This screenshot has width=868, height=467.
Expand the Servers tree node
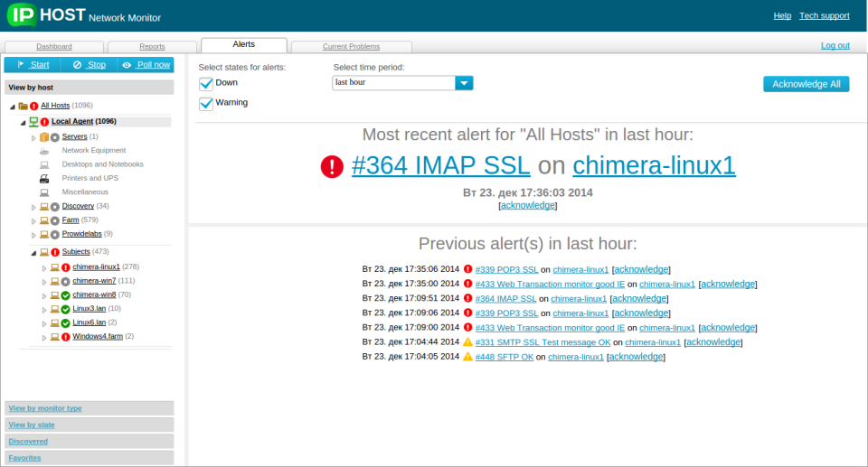click(x=33, y=138)
